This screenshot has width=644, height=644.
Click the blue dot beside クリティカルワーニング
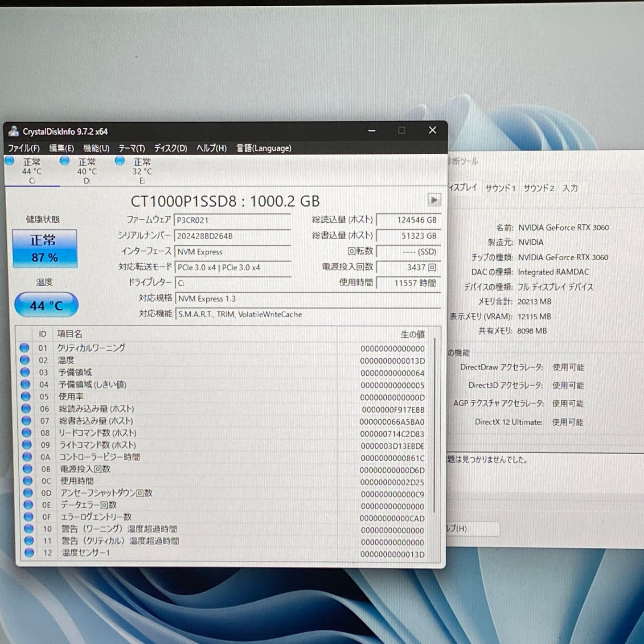pos(25,348)
